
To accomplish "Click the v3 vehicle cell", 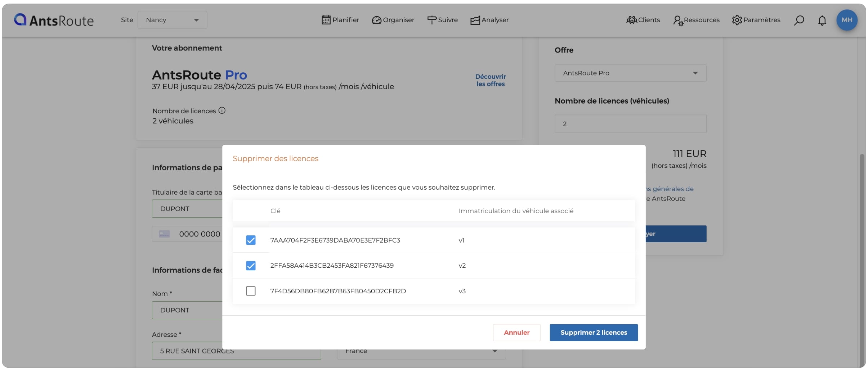I will (462, 291).
